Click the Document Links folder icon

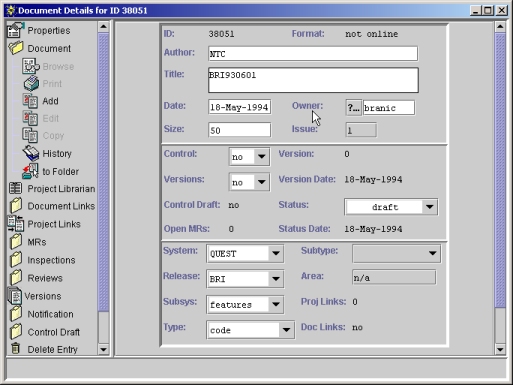point(16,206)
